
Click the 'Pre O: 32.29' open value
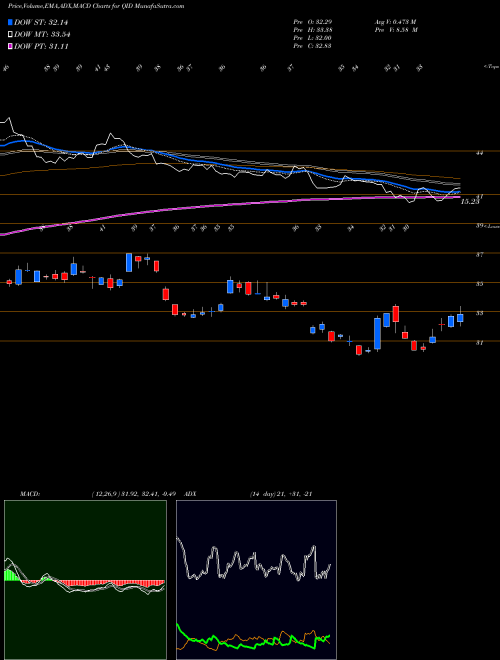pyautogui.click(x=312, y=21)
